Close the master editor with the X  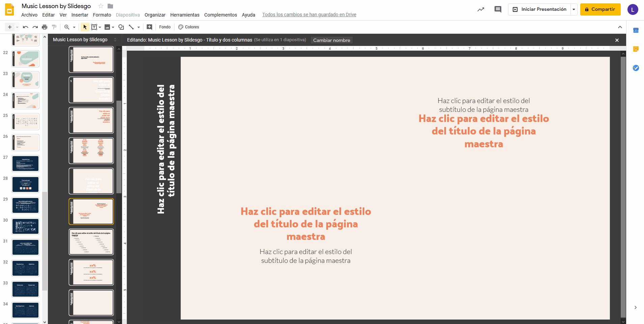[x=617, y=40]
